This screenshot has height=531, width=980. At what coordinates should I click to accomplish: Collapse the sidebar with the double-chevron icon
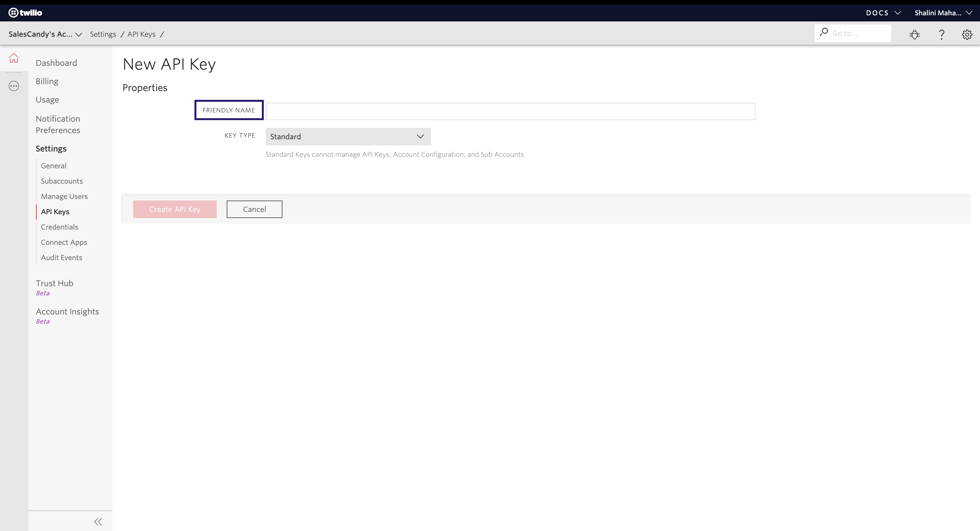coord(98,521)
